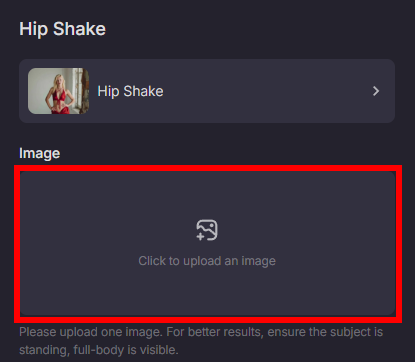Click the right chevron on Hip Shake card
Viewport: 415px width, 362px height.
point(376,91)
